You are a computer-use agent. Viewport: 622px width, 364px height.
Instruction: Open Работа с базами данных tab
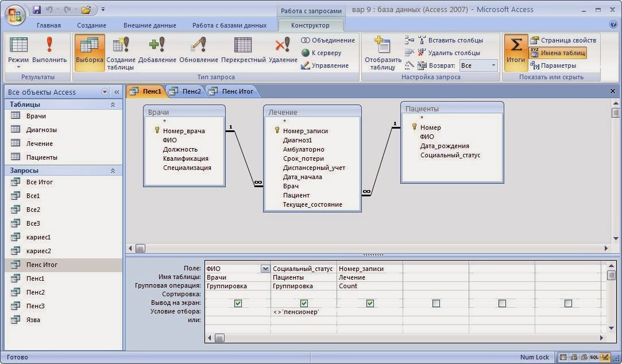tap(229, 25)
